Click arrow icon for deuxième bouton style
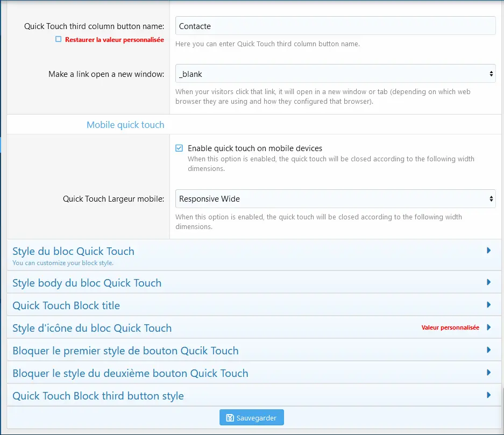This screenshot has height=435, width=504. [488, 373]
